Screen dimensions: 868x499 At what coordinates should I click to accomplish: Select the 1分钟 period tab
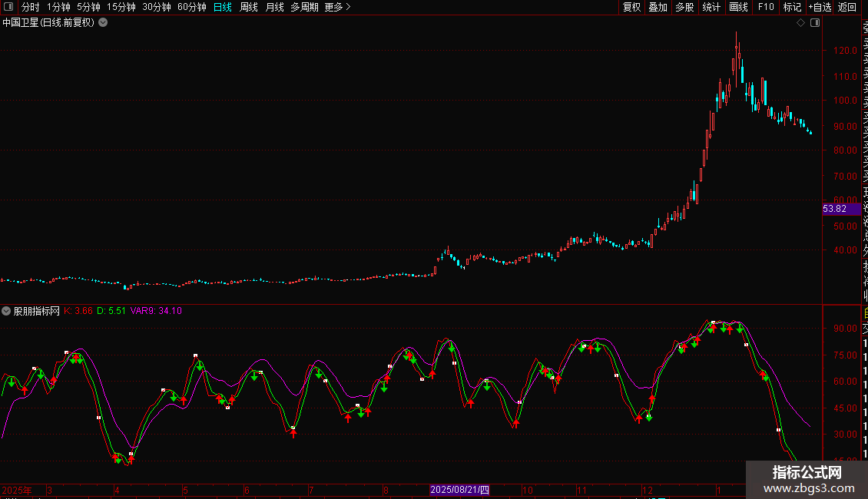tap(58, 7)
